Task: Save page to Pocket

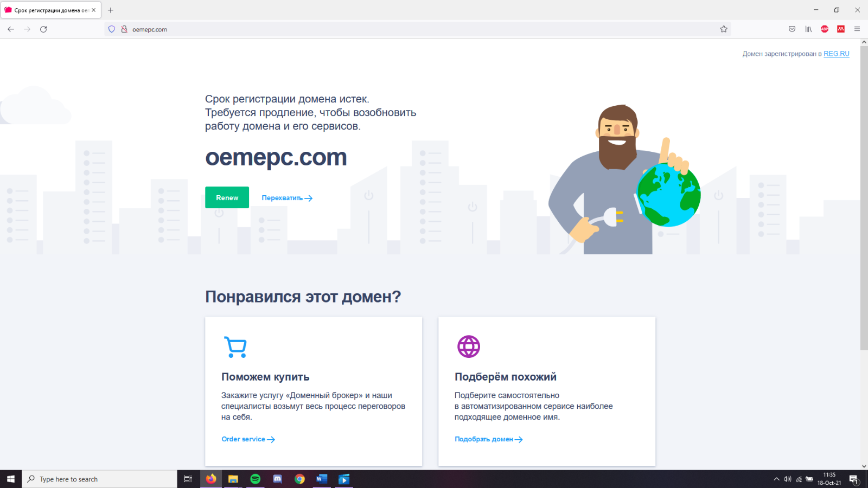Action: tap(792, 29)
